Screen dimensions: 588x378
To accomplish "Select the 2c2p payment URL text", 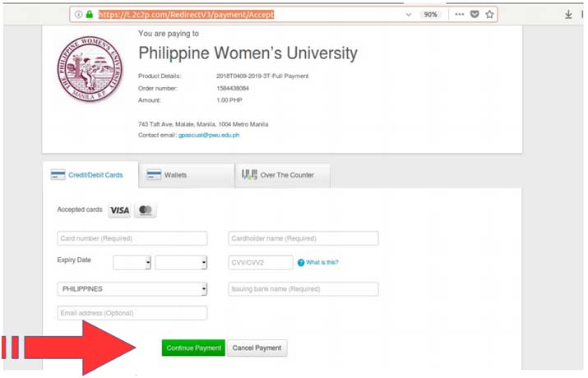I will click(186, 15).
